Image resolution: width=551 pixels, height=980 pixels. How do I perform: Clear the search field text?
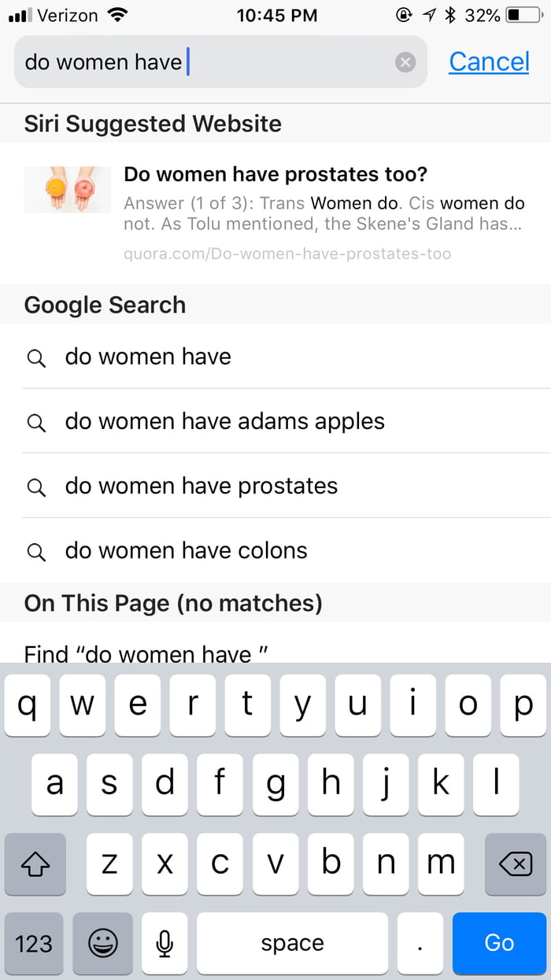[405, 61]
